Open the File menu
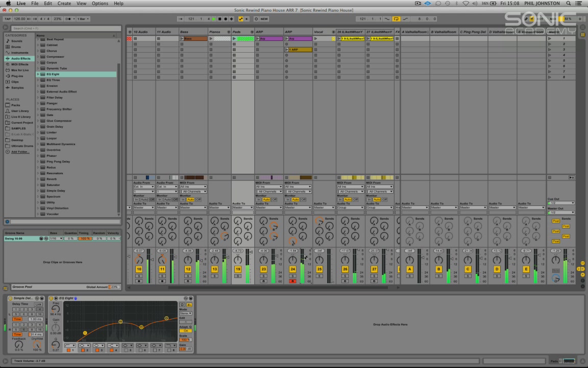 pyautogui.click(x=35, y=4)
